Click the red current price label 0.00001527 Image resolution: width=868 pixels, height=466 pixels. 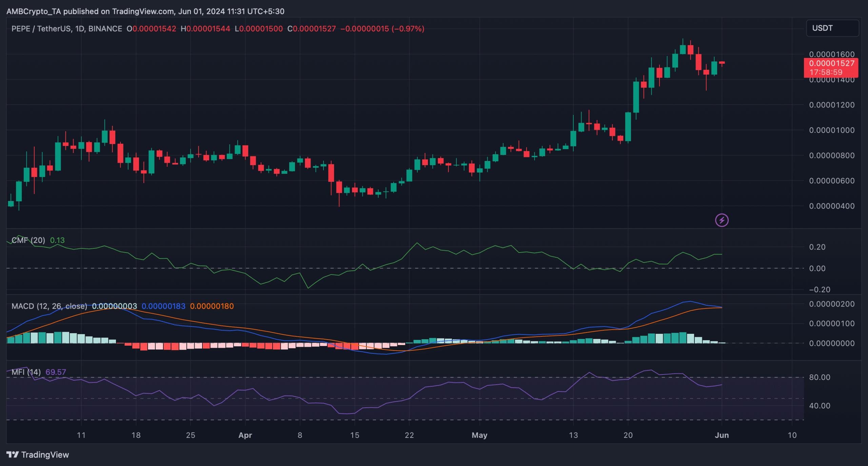pos(831,63)
